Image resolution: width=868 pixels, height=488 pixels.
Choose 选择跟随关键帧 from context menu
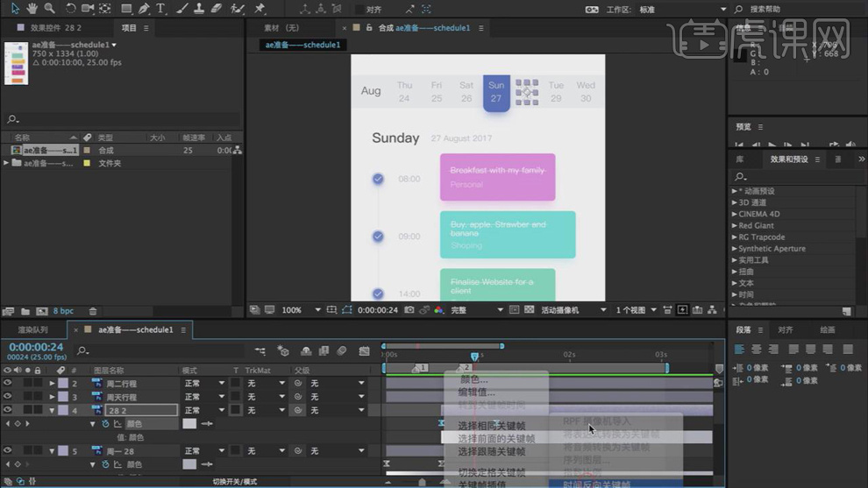click(492, 451)
